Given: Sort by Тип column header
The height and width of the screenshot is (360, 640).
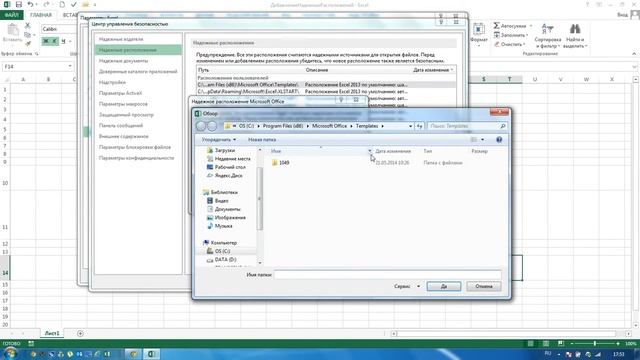Looking at the screenshot, I should (427, 151).
